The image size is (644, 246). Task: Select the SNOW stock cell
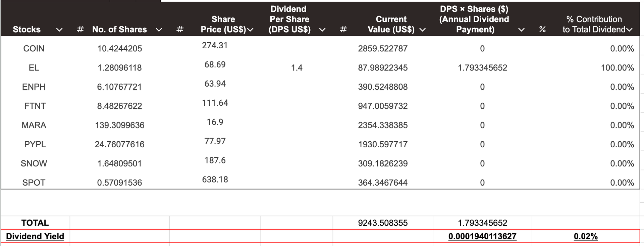tap(34, 163)
